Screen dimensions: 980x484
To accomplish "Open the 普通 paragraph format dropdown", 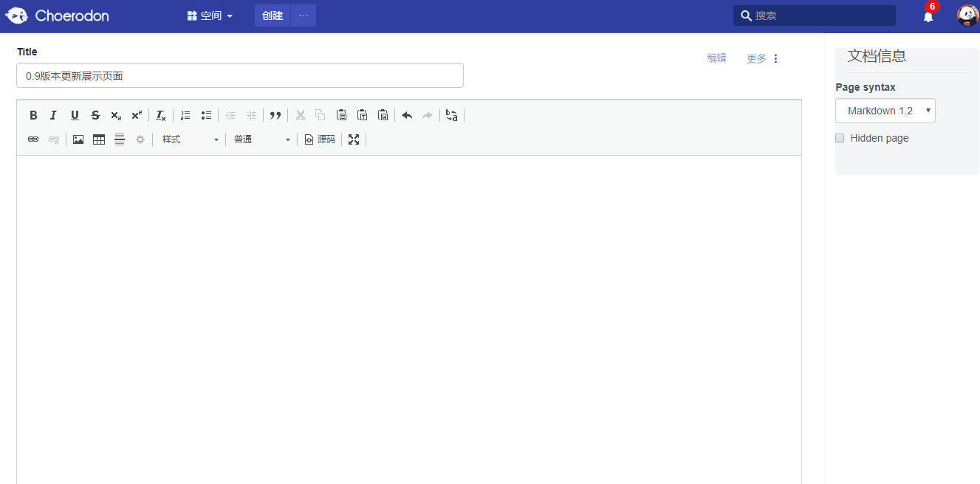I will click(x=261, y=139).
